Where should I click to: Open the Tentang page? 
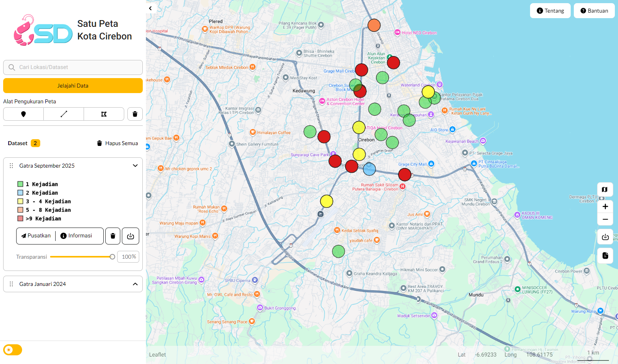pos(550,11)
